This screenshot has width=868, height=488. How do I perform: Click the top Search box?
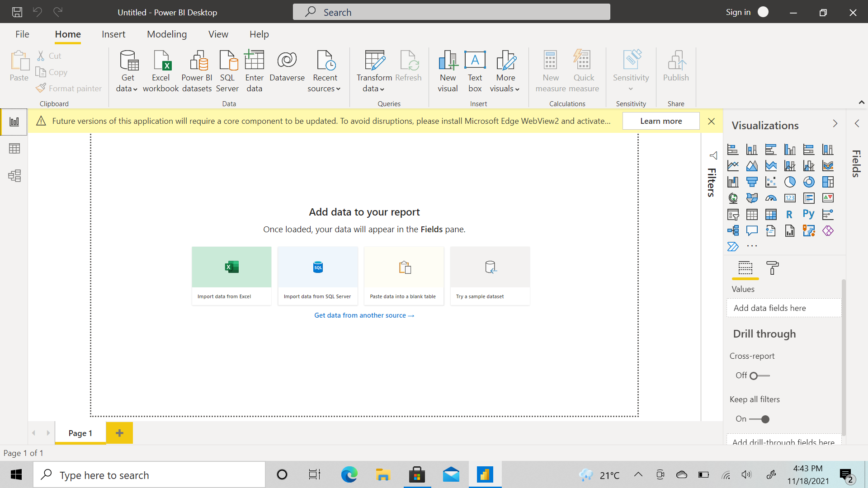pos(451,12)
